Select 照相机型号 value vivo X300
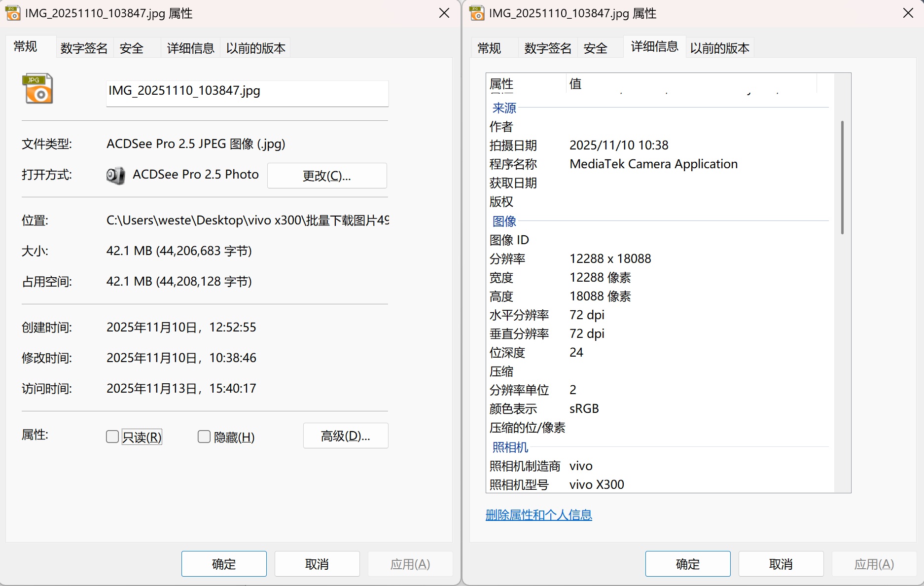924x586 pixels. pos(597,484)
